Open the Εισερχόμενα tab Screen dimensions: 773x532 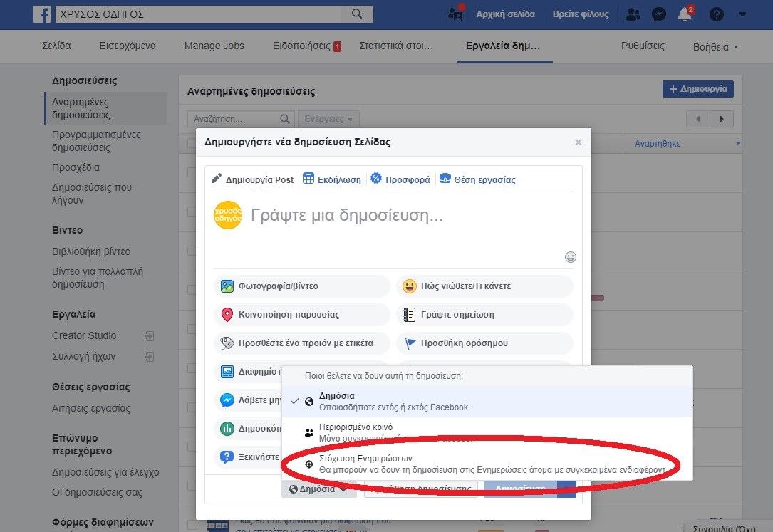(x=128, y=46)
